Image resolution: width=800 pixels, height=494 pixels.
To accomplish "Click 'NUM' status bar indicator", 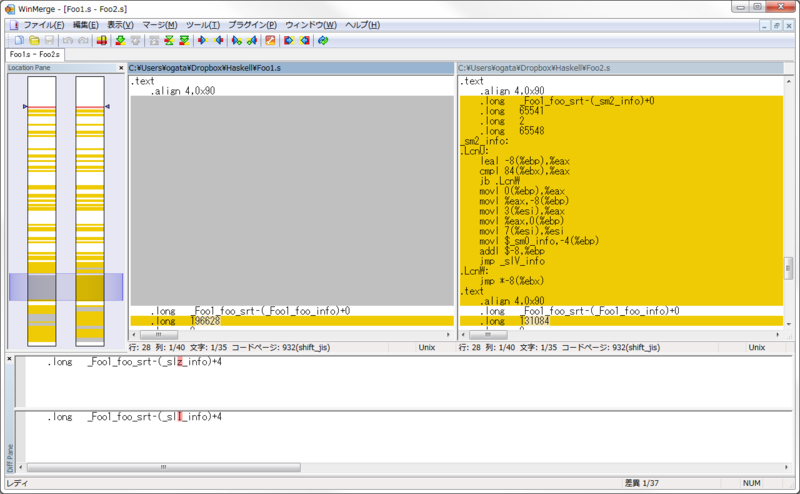I will coord(752,483).
